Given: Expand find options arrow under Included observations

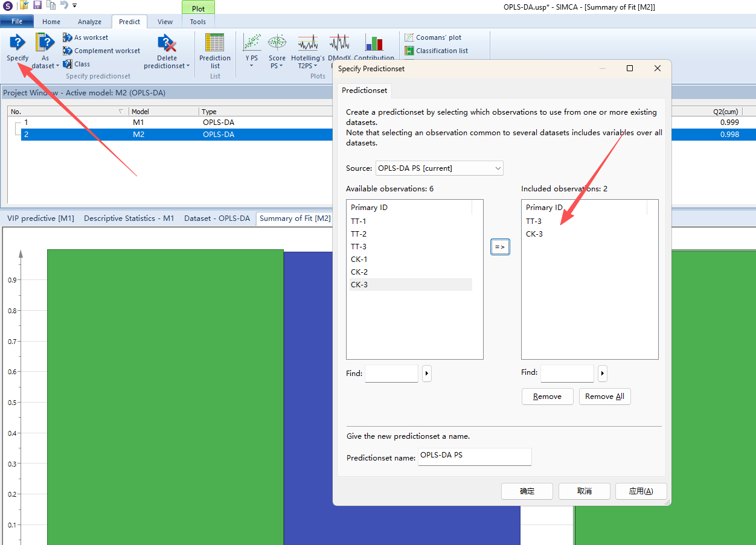Looking at the screenshot, I should 602,374.
